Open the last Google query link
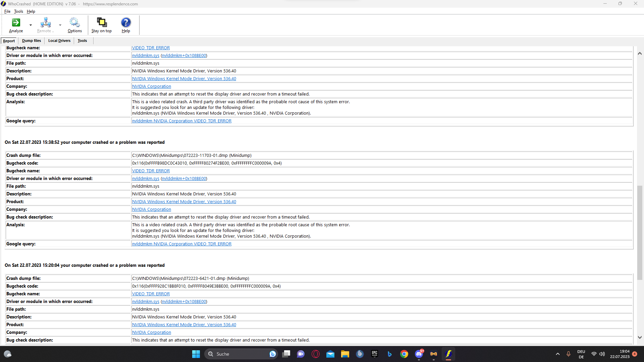Screen dimensions: 644x362 pos(181,244)
